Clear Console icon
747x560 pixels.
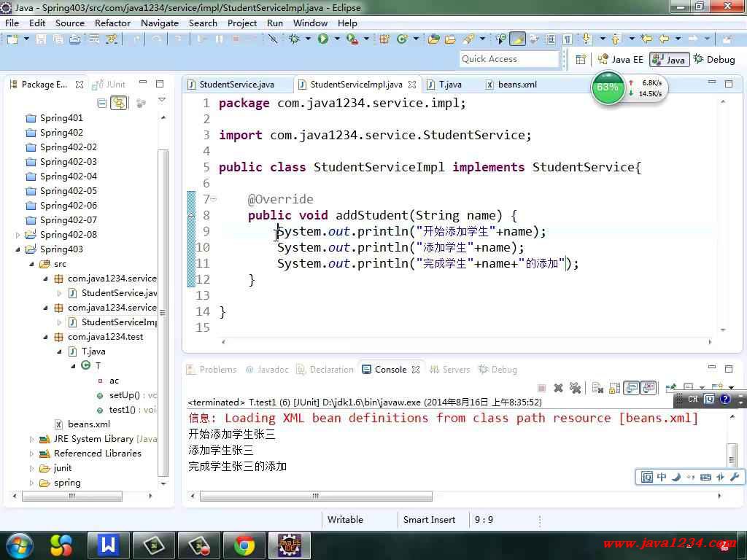pos(597,388)
